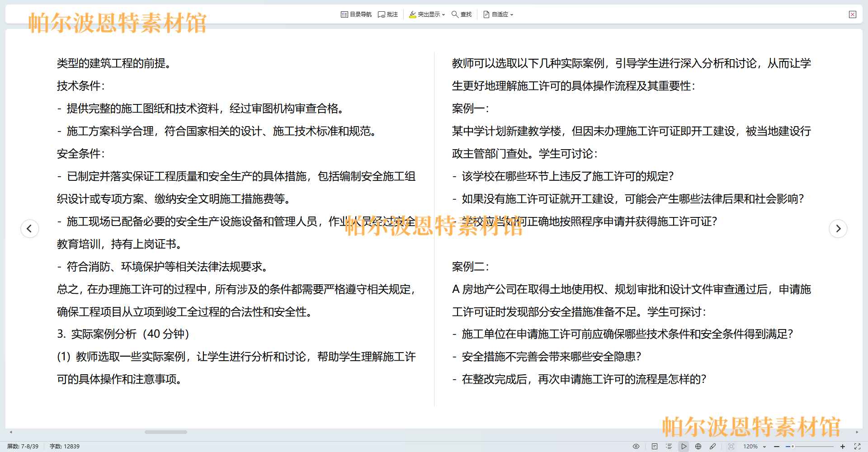
Task: Select the reading mode play icon
Action: pos(684,446)
